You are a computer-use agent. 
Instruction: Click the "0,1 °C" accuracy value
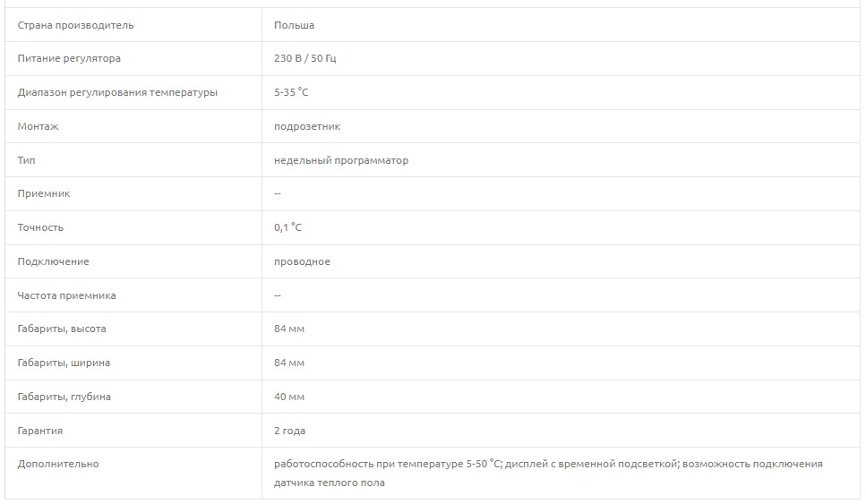(287, 227)
